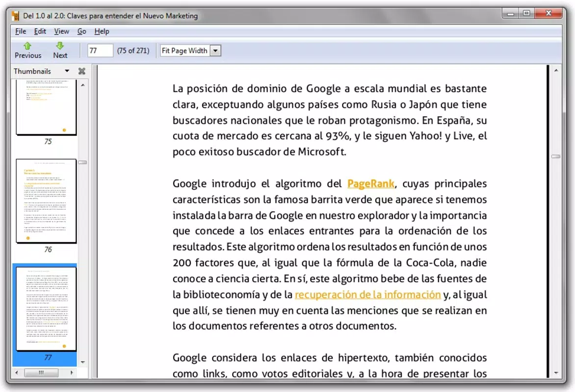Click thumbnails panel scroll up arrow
575x392 pixels.
tap(83, 85)
